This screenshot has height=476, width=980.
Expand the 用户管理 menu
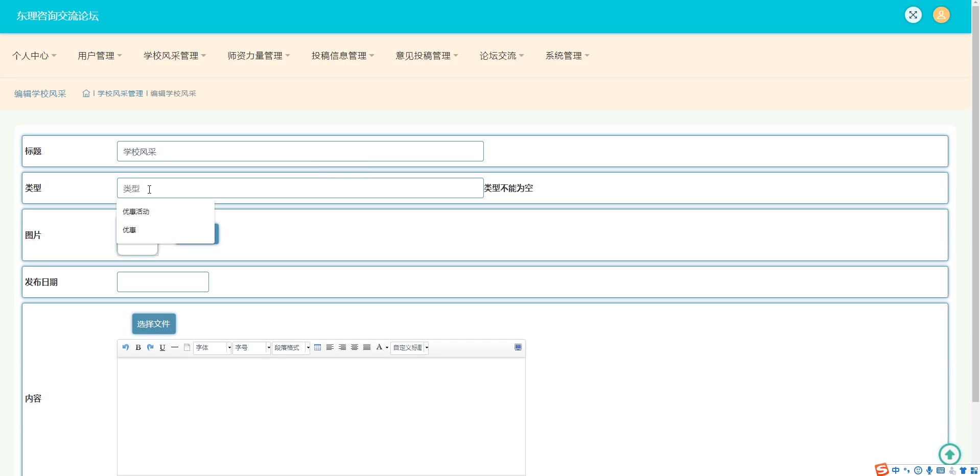click(x=100, y=56)
